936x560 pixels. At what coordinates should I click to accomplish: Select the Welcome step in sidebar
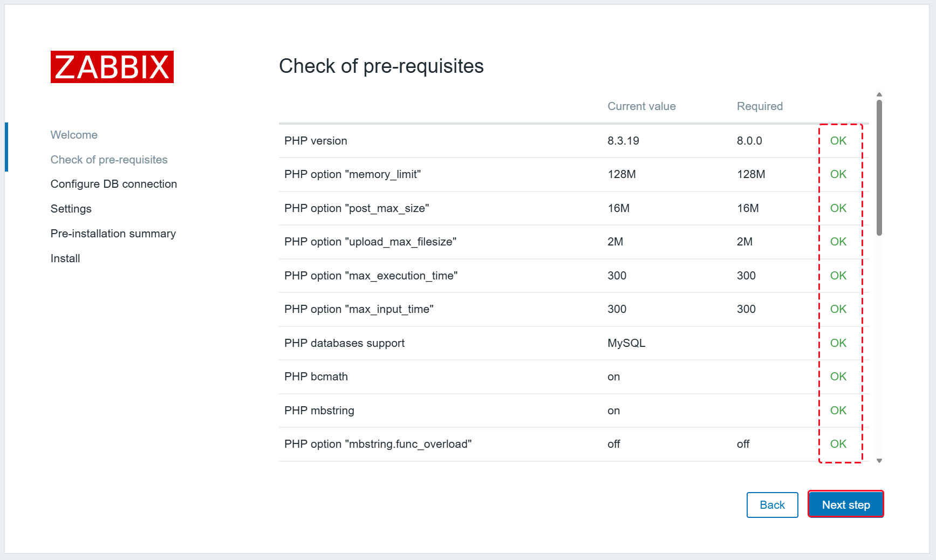pyautogui.click(x=74, y=135)
